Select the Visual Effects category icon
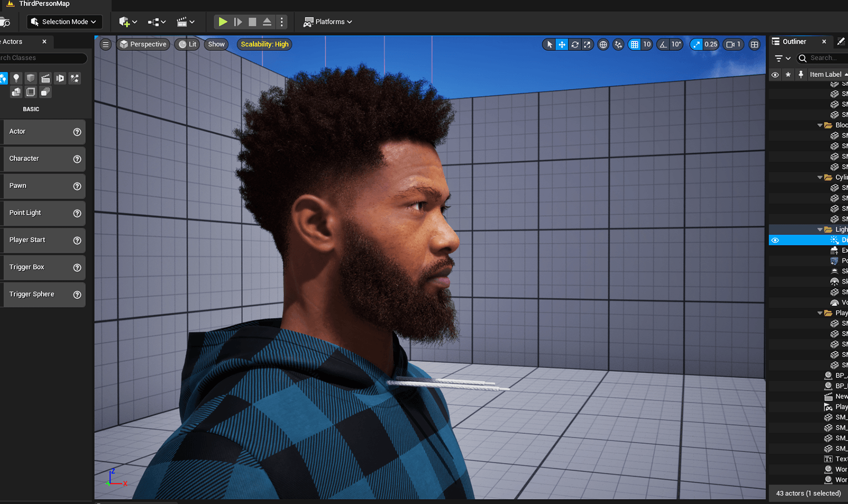 (x=75, y=78)
